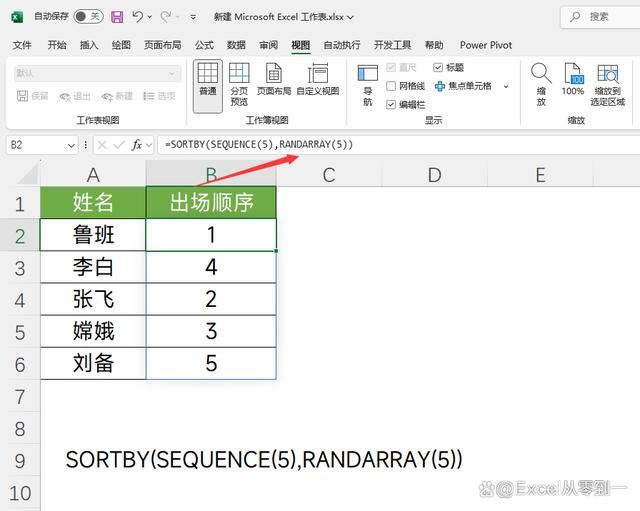This screenshot has width=640, height=511.
Task: Open the 缩放 zoom dialog
Action: pos(541,85)
